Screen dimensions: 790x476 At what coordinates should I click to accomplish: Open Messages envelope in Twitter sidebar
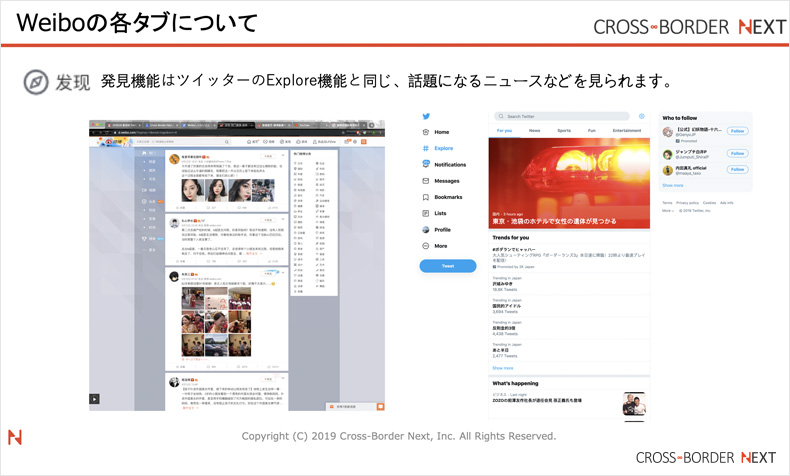click(441, 181)
